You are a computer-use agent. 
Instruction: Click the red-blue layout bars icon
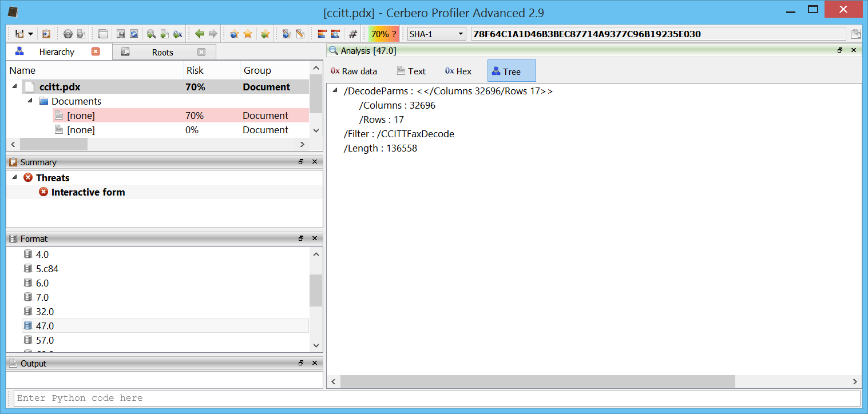[322, 34]
